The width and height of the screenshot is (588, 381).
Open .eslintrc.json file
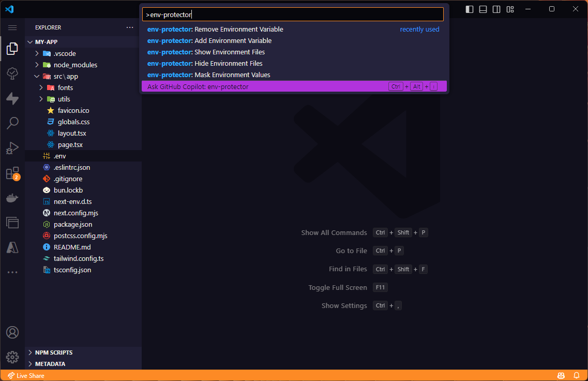(x=83, y=167)
